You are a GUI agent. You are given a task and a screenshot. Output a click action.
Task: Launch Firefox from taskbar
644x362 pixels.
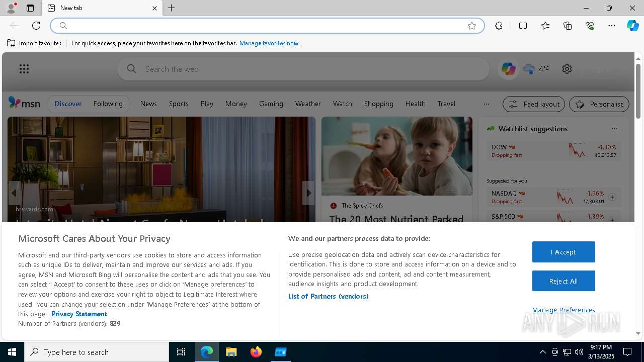tap(256, 352)
